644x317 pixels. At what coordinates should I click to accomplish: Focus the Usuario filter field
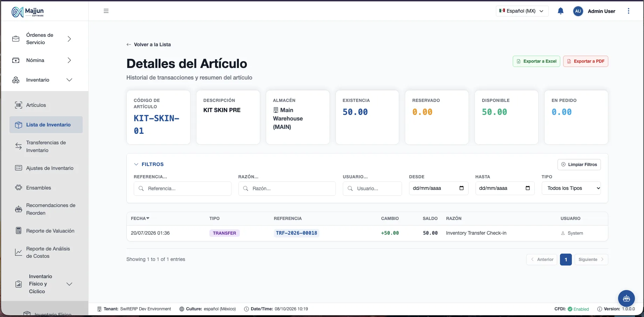coord(372,188)
